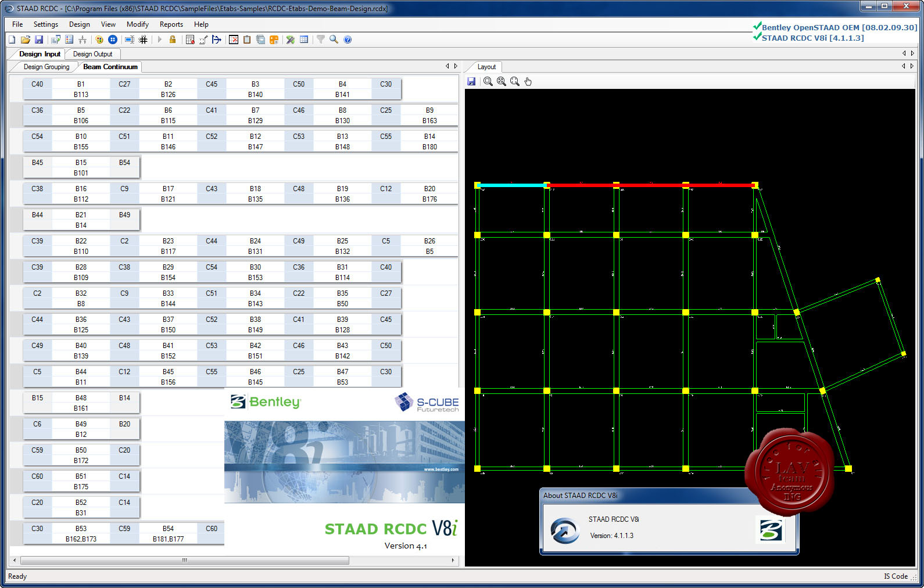This screenshot has height=588, width=924.
Task: Open the Design menu
Action: [80, 24]
